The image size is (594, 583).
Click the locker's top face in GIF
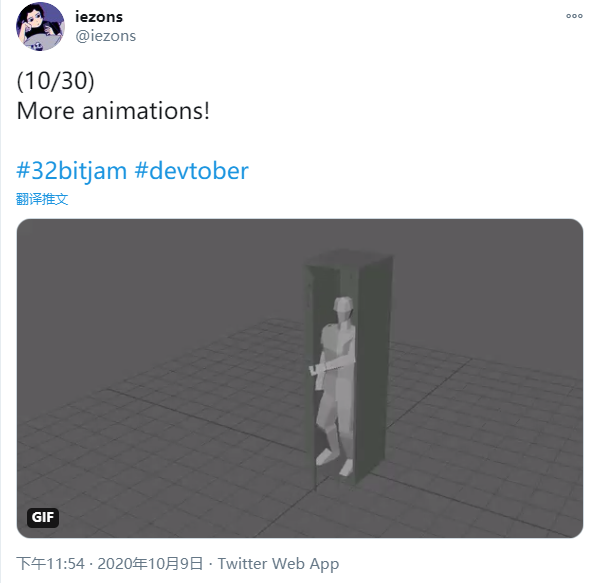347,258
